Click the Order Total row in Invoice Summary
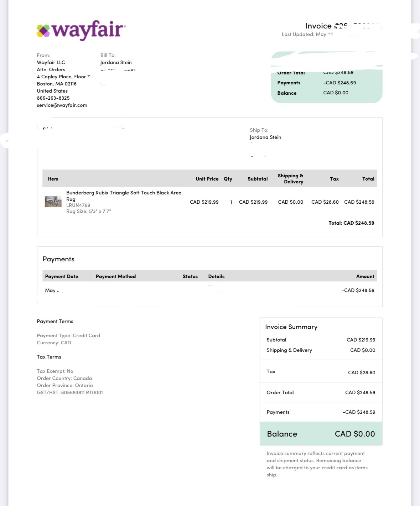The width and height of the screenshot is (420, 506). (x=321, y=392)
